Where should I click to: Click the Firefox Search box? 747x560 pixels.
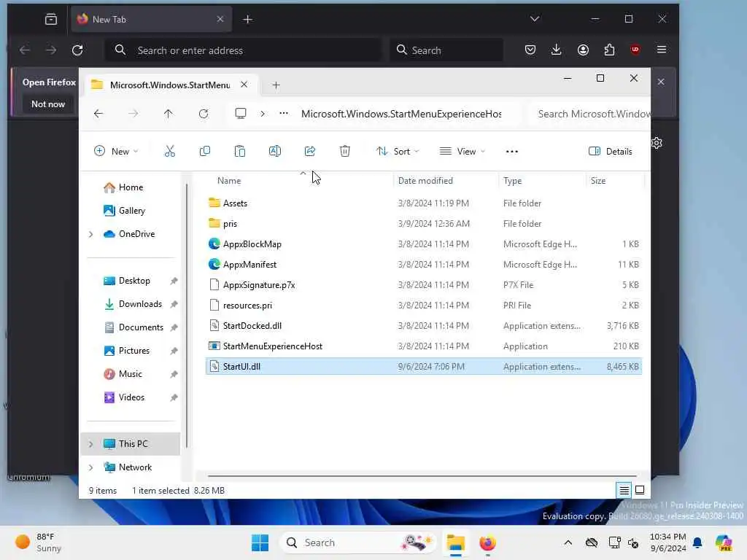click(x=447, y=50)
